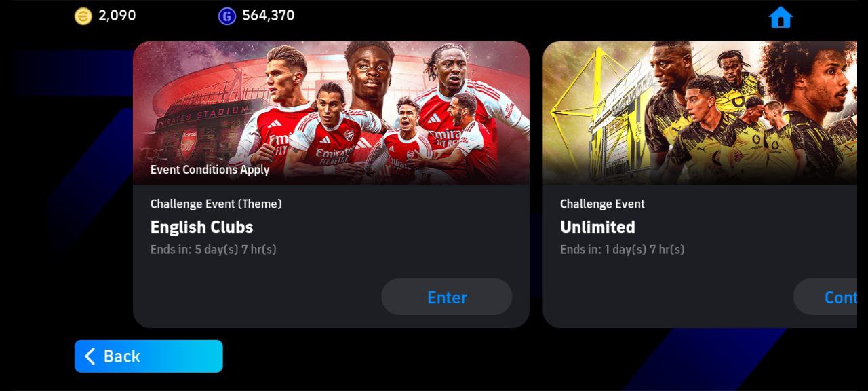Viewport: 868px width, 391px height.
Task: Tap the Unlimited card's Challenge Event label
Action: tap(602, 204)
